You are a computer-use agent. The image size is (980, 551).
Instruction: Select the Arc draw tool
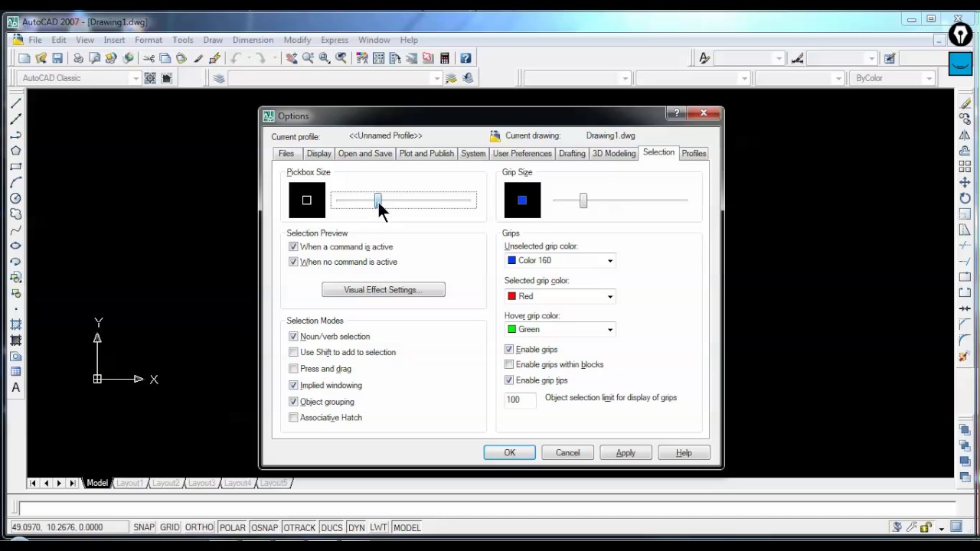pyautogui.click(x=15, y=183)
